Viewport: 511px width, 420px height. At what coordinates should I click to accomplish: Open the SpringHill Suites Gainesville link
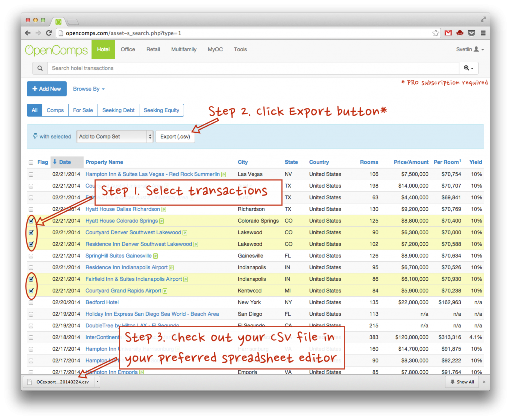[119, 256]
